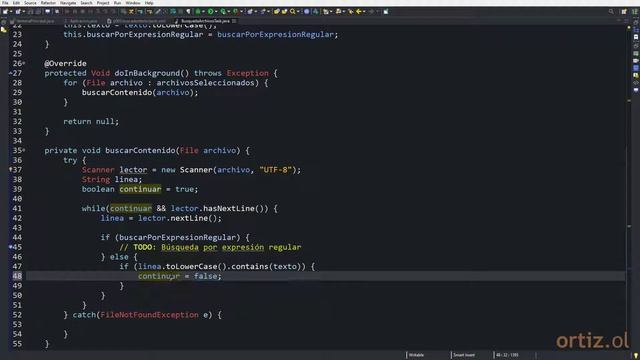
Task: Click the Save toolbar icon
Action: (30, 11)
